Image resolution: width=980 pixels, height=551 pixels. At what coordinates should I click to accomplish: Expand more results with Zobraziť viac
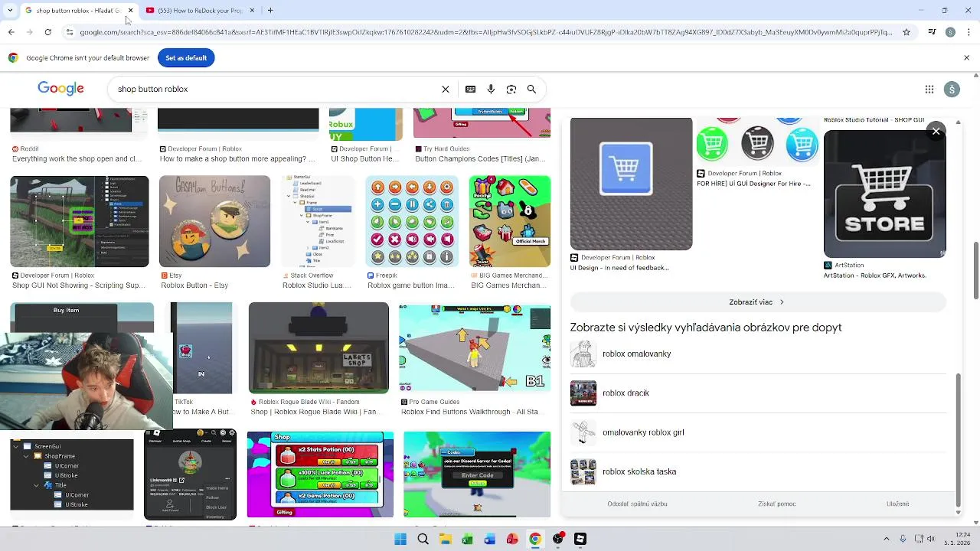758,302
